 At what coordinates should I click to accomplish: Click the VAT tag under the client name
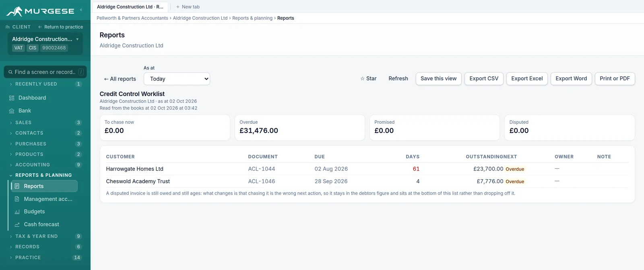point(19,48)
